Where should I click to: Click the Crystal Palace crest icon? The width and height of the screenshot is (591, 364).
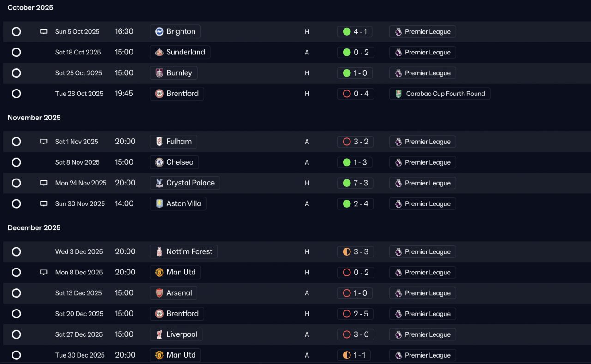coord(159,183)
